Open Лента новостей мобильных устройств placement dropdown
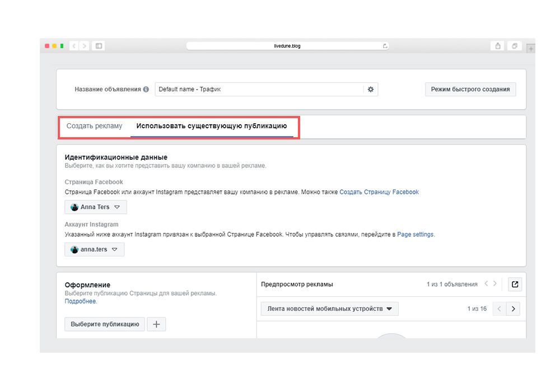 (x=329, y=309)
